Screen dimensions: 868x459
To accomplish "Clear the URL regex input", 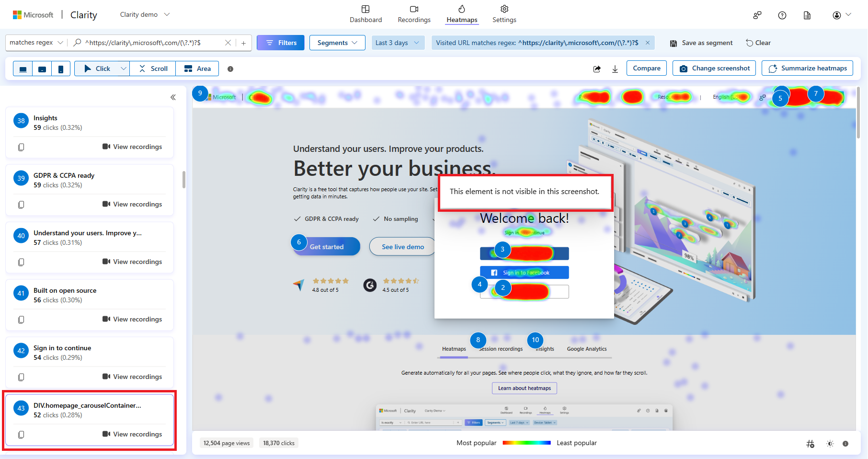I will [228, 43].
